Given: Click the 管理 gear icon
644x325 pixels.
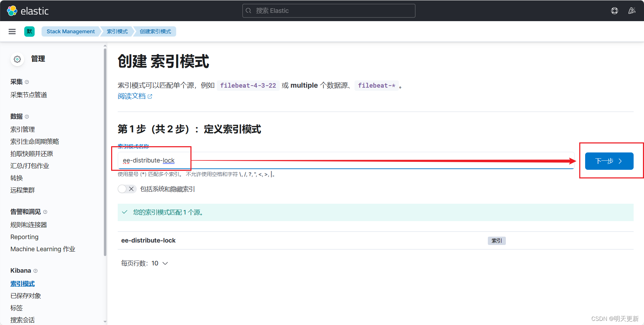Looking at the screenshot, I should point(17,59).
